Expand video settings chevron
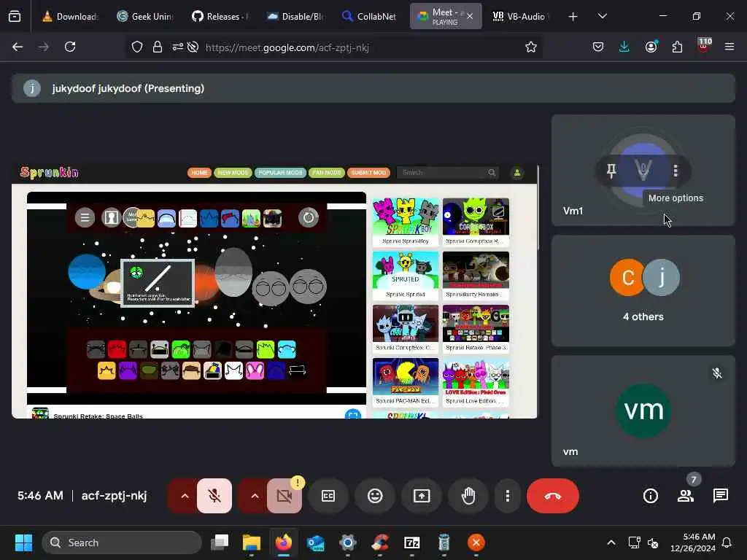 [x=255, y=496]
